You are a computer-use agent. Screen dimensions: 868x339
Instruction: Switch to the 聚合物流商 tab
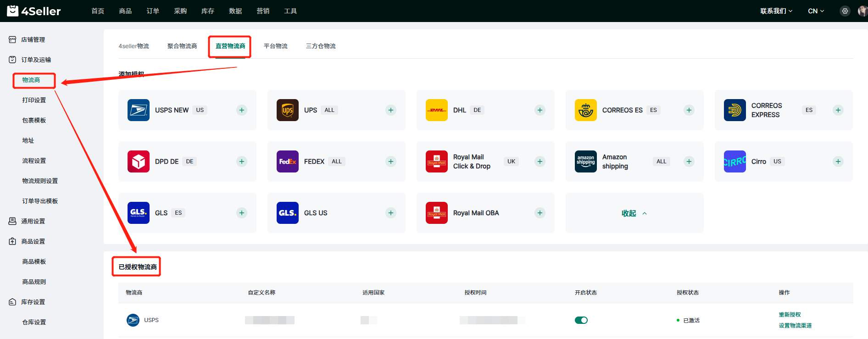(x=182, y=46)
